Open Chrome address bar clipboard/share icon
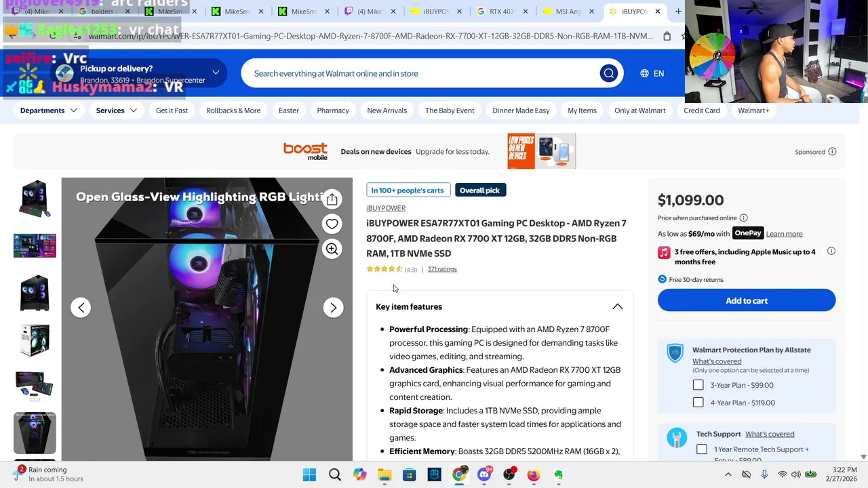This screenshot has width=868, height=488. (667, 36)
